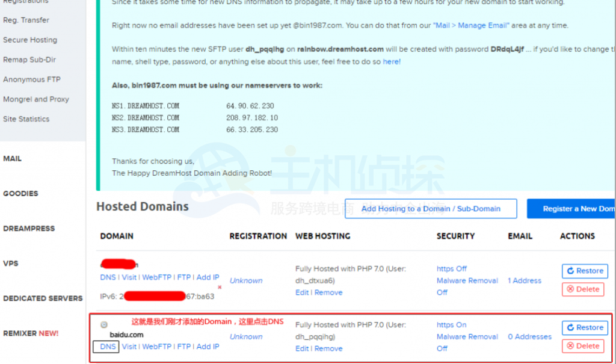
Task: Open Malware Removal Off in baidu.com row
Action: [467, 343]
